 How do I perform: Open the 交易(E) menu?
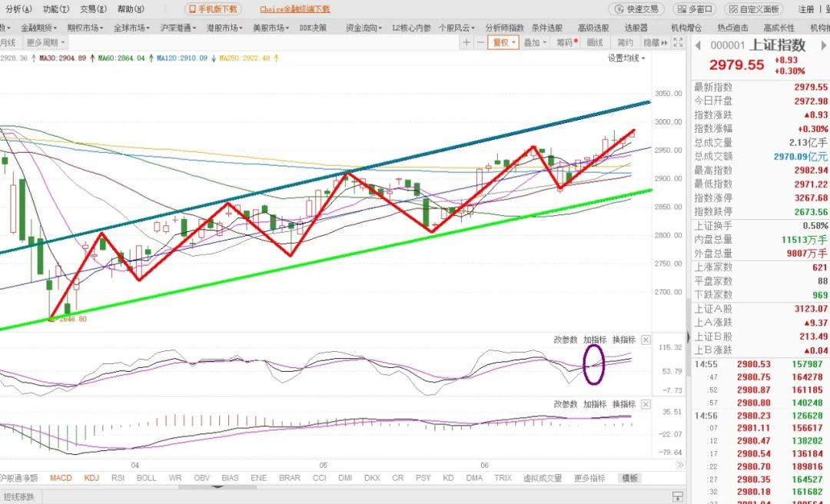click(x=93, y=9)
